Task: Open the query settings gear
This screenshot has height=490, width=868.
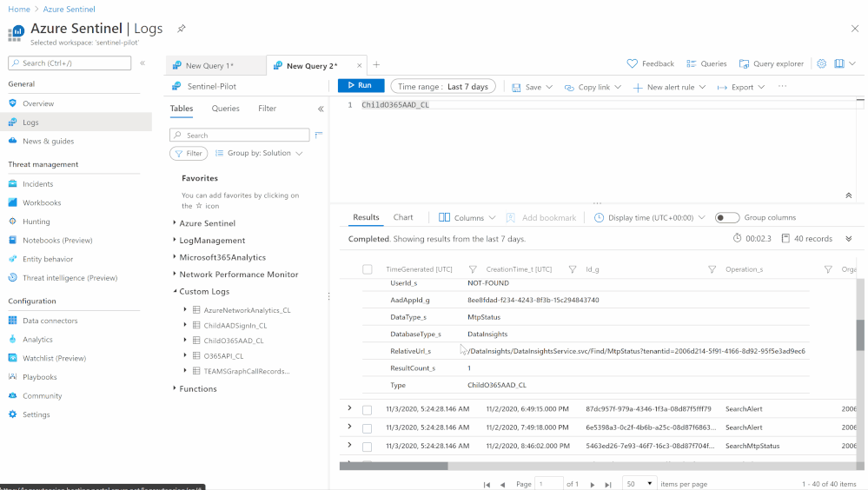Action: point(821,63)
